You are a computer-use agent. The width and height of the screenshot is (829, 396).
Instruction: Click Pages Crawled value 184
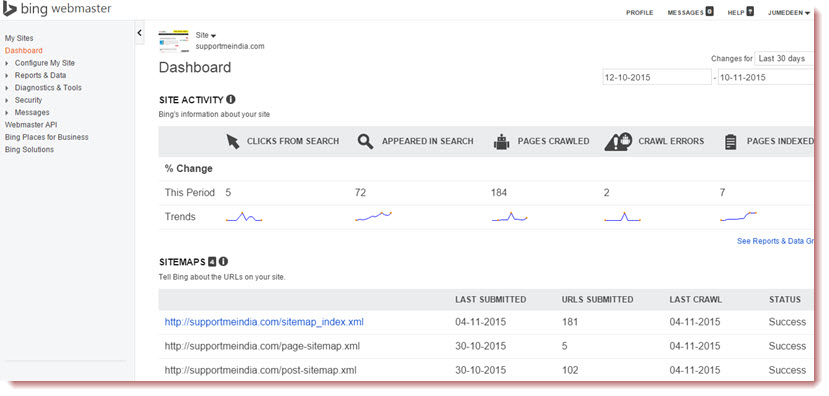point(499,192)
